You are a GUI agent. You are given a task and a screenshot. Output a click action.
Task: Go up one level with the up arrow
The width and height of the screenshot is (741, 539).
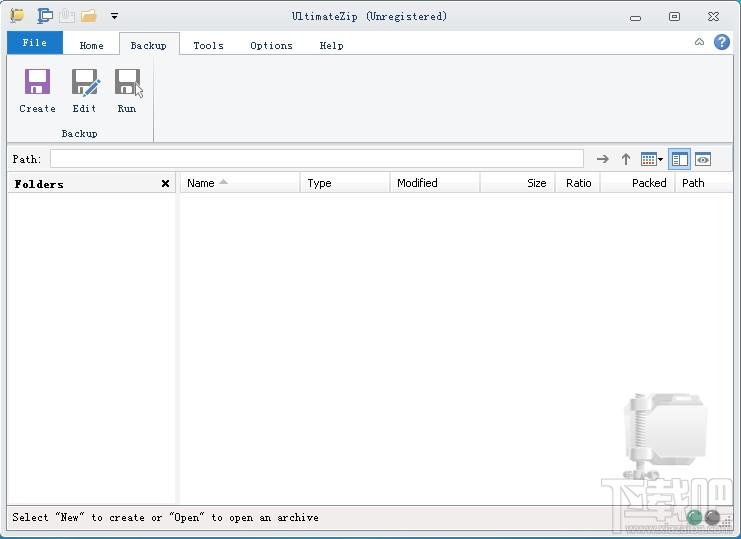tap(626, 159)
